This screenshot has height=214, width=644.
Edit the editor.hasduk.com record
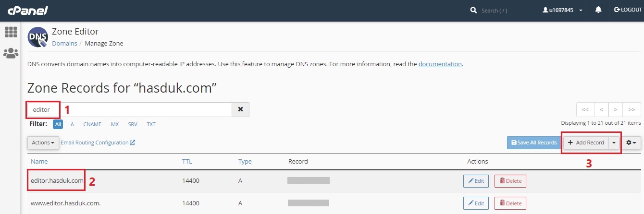coord(476,181)
